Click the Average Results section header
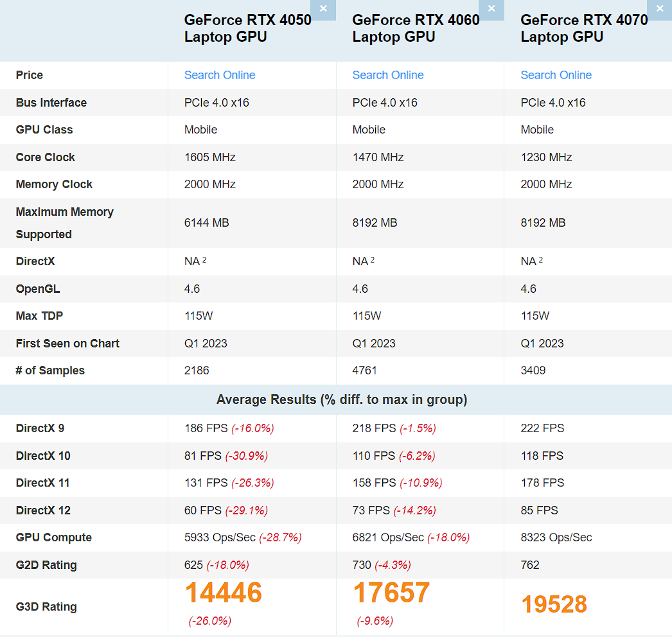 point(342,399)
